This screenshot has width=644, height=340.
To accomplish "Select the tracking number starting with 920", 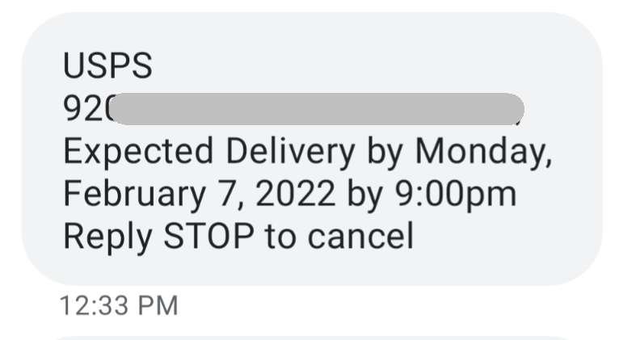I will tap(293, 109).
